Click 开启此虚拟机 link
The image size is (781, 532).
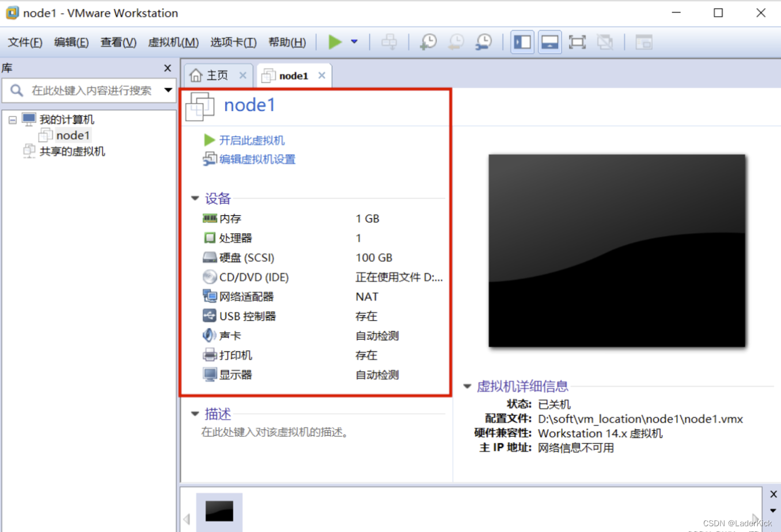tap(252, 140)
